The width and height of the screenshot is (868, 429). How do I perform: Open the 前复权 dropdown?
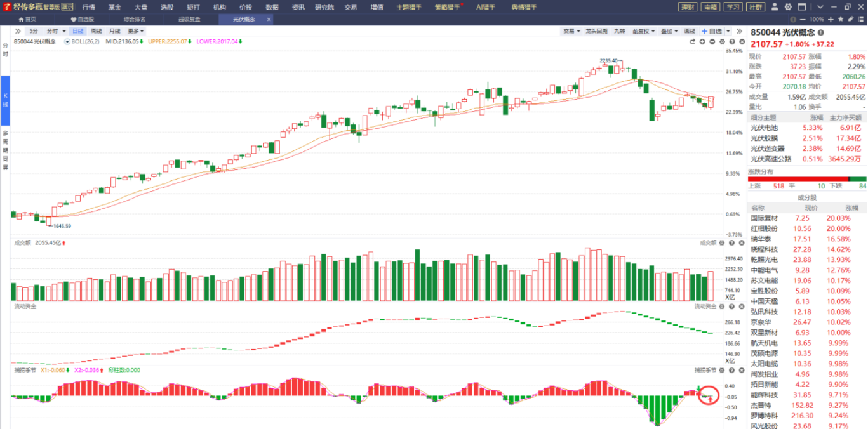643,31
